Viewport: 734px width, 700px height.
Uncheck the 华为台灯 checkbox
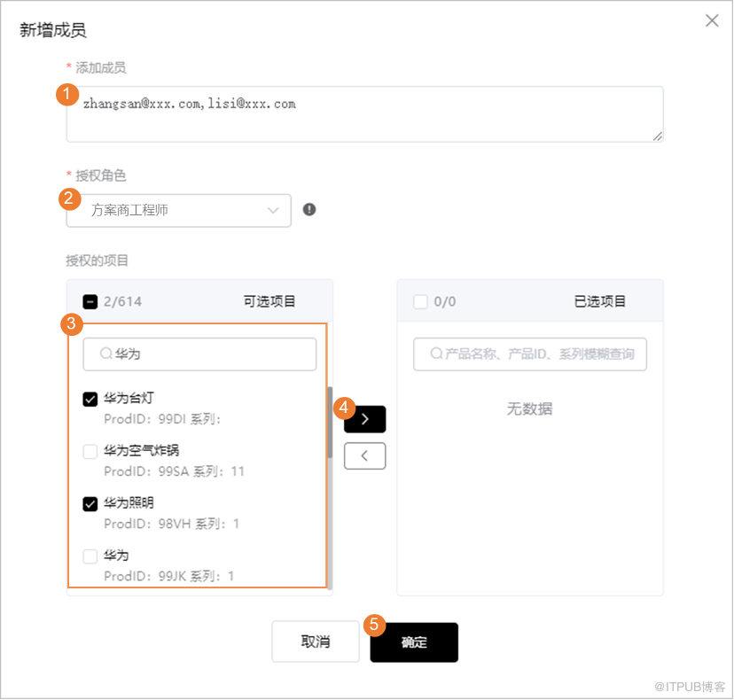pyautogui.click(x=90, y=399)
